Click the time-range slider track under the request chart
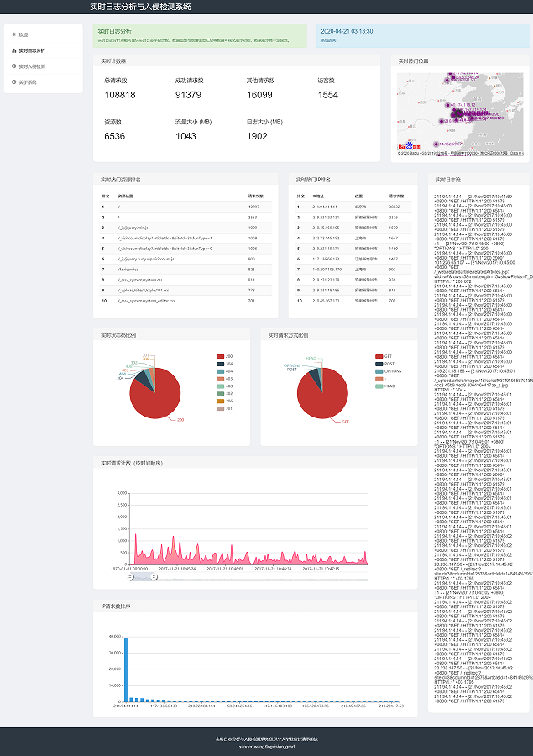 (249, 576)
